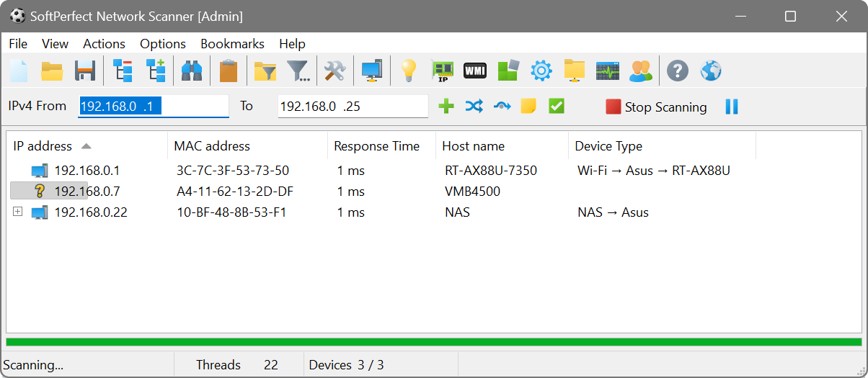Add an IP range with the green plus icon

[446, 107]
